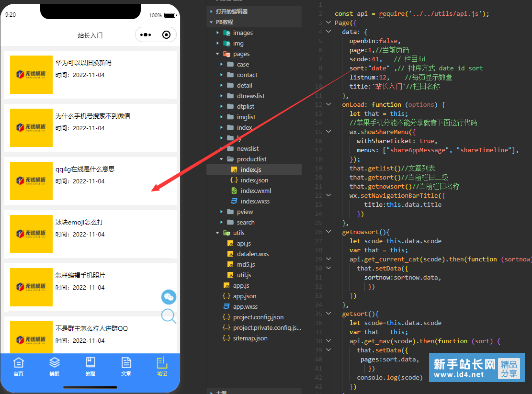Image resolution: width=532 pixels, height=394 pixels.
Task: Open app.json file
Action: 244,296
